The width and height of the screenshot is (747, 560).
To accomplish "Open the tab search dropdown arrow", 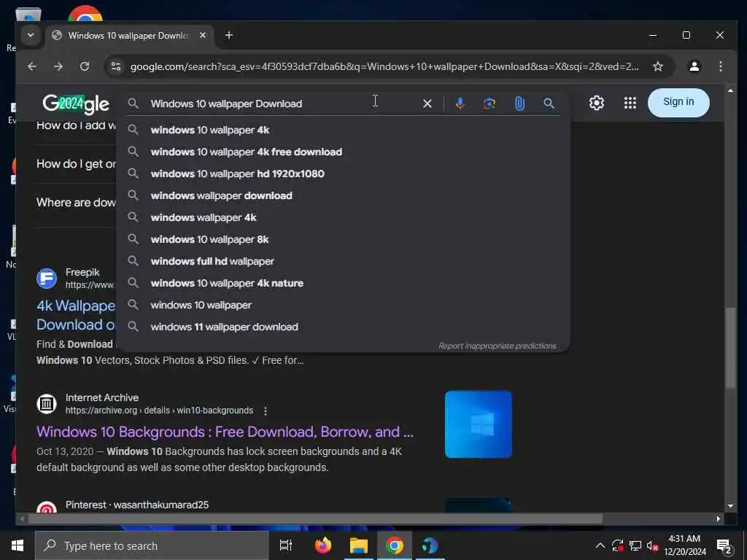I will point(31,35).
